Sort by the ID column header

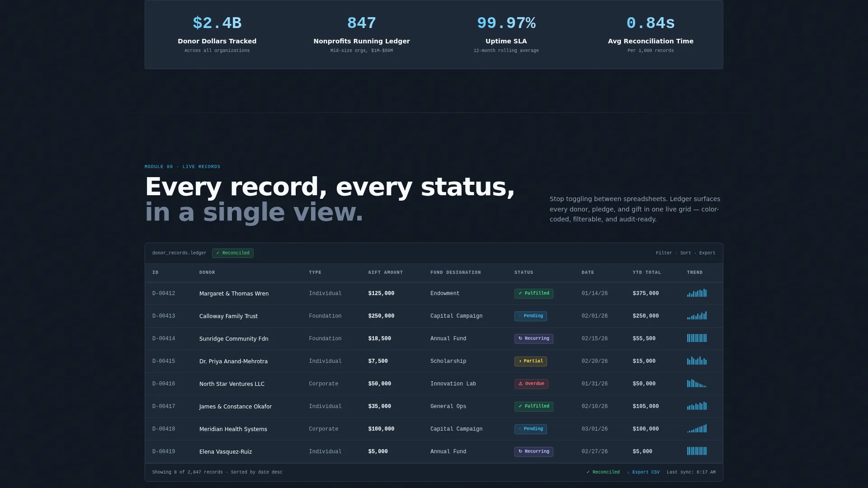[156, 272]
